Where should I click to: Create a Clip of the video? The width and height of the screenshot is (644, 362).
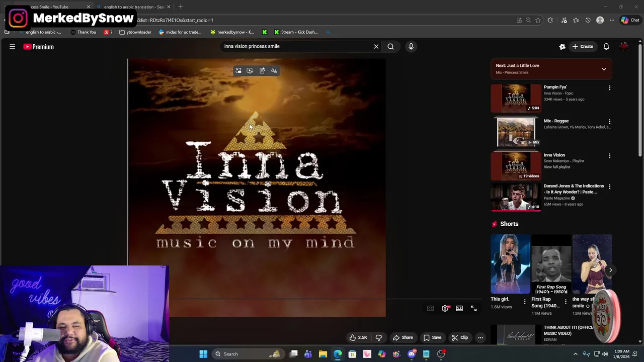460,337
